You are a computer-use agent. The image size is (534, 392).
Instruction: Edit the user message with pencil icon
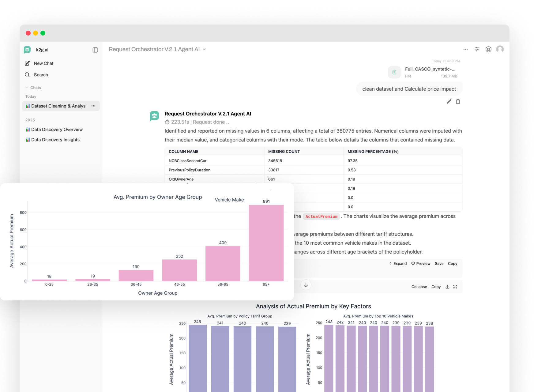(449, 102)
